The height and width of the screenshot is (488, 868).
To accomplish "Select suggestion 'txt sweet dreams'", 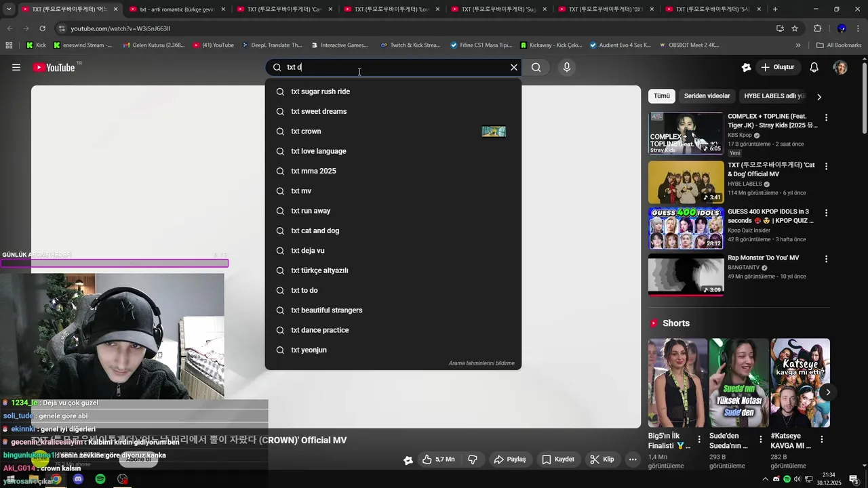I will pos(393,111).
